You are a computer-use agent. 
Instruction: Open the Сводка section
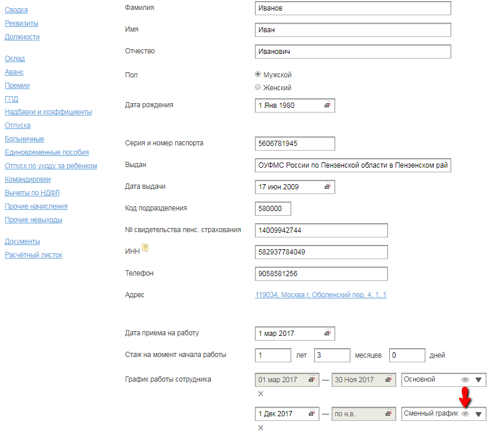coord(16,10)
